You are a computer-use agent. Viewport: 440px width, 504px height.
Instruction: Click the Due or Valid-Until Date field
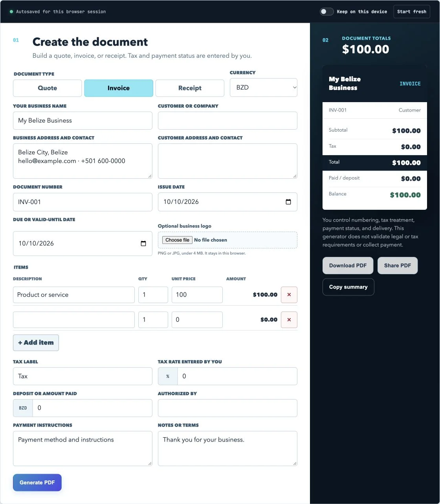[82, 244]
